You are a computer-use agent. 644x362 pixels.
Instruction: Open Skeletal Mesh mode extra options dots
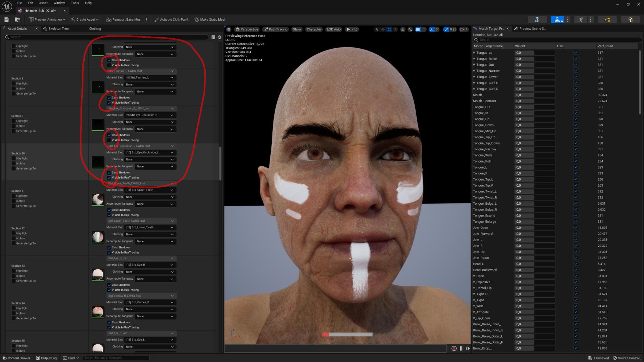click(x=567, y=20)
